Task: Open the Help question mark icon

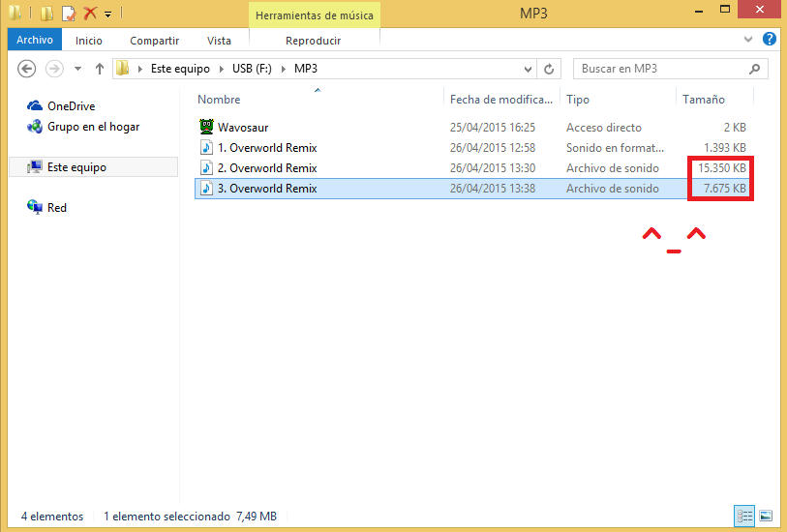Action: tap(770, 40)
